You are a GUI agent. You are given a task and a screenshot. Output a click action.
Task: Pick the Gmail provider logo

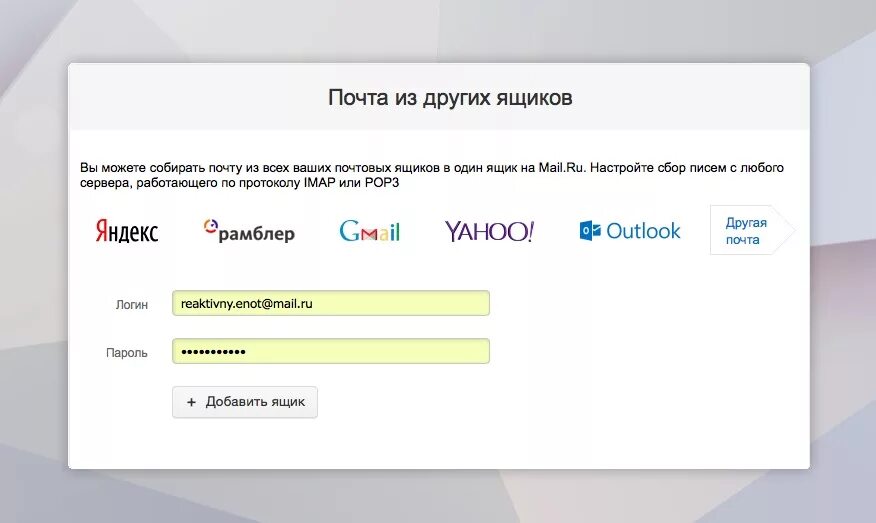369,231
